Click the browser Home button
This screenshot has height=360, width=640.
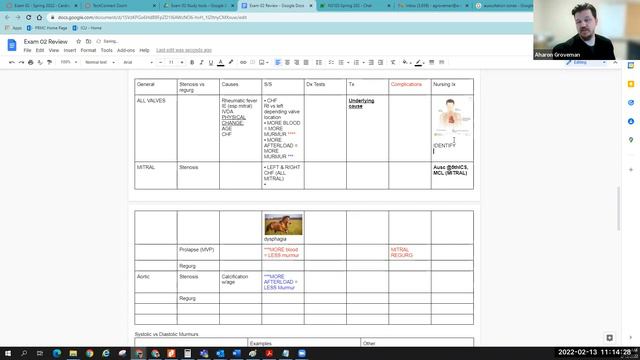[x=39, y=18]
